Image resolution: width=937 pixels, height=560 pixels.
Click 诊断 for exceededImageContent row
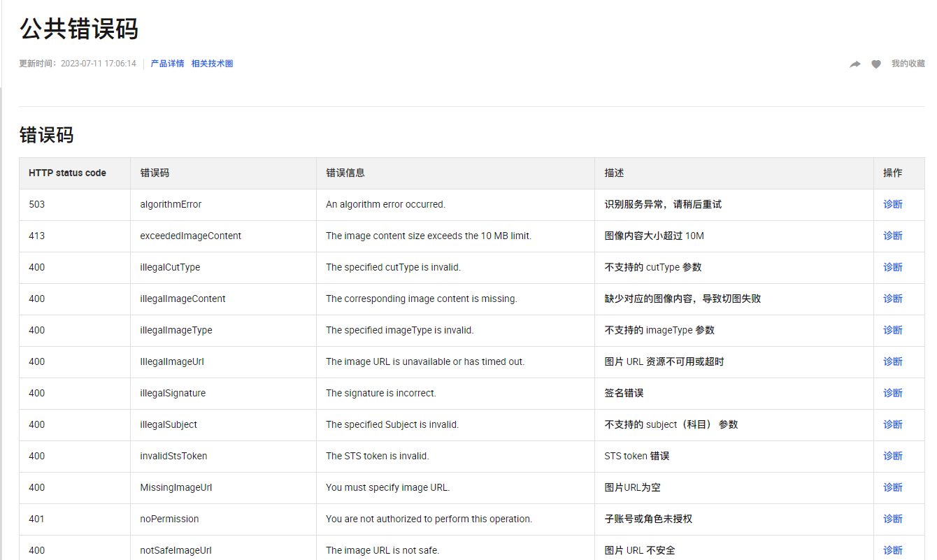point(893,236)
